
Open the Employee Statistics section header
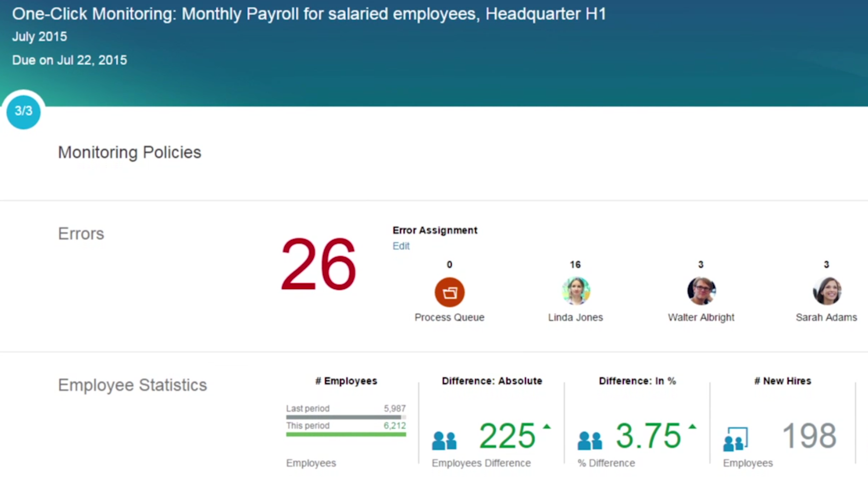click(132, 385)
